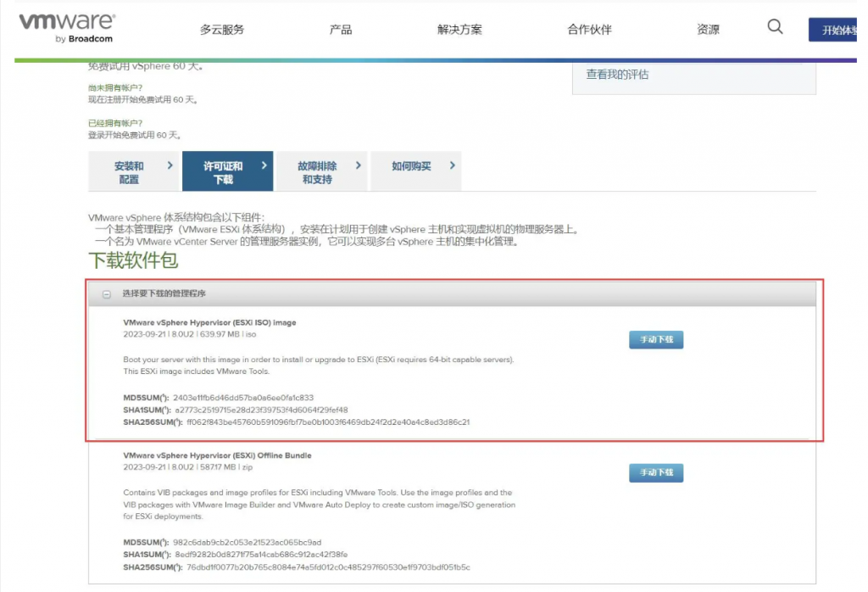Open the 合作伙伴 navigation menu
This screenshot has width=868, height=592.
click(x=589, y=30)
